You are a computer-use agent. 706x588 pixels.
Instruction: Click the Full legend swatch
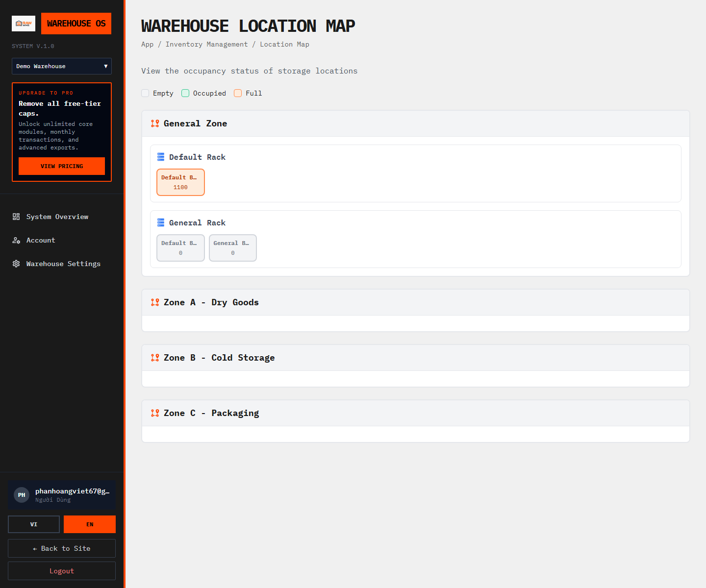point(238,93)
